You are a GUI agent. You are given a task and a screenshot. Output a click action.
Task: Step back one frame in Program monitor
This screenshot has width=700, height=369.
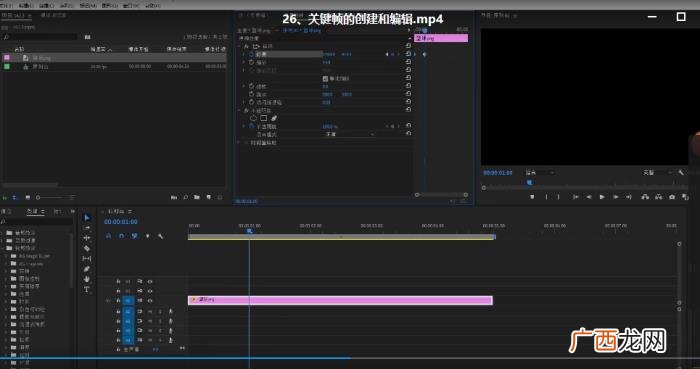coord(589,197)
